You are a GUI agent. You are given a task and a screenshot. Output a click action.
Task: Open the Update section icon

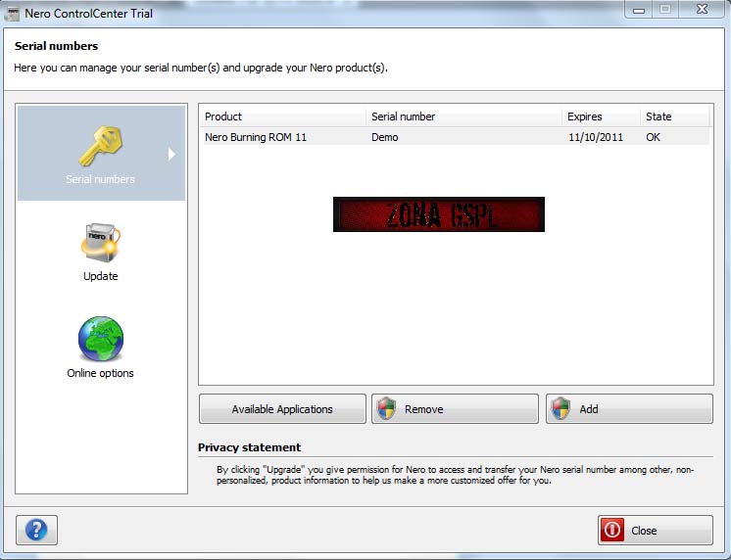(x=101, y=243)
